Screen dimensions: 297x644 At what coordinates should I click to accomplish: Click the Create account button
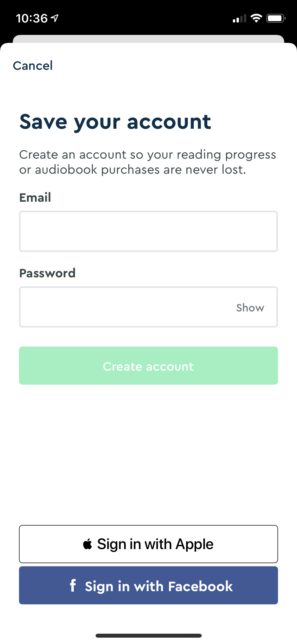coord(148,366)
